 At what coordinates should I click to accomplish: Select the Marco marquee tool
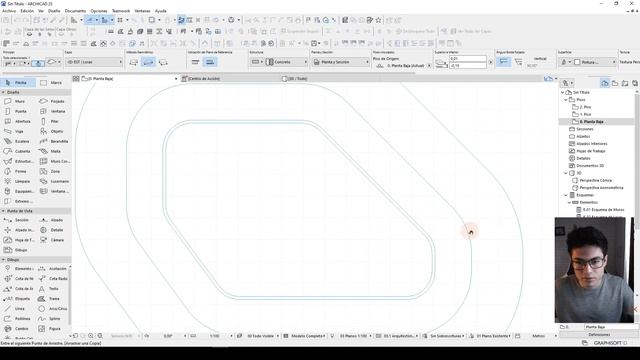(51, 83)
